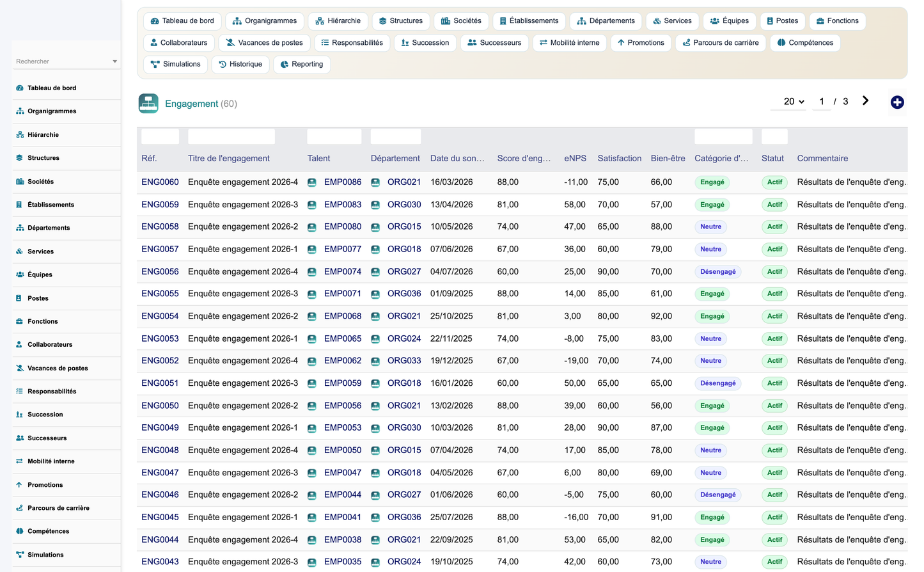Sort by the eNPS column header
The width and height of the screenshot is (924, 572).
click(575, 159)
